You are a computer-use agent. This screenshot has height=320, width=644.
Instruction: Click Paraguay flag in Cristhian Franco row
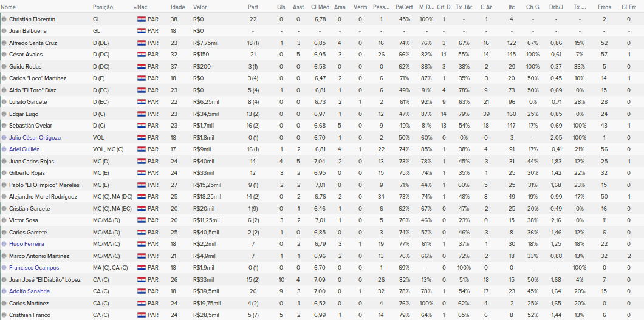(142, 315)
